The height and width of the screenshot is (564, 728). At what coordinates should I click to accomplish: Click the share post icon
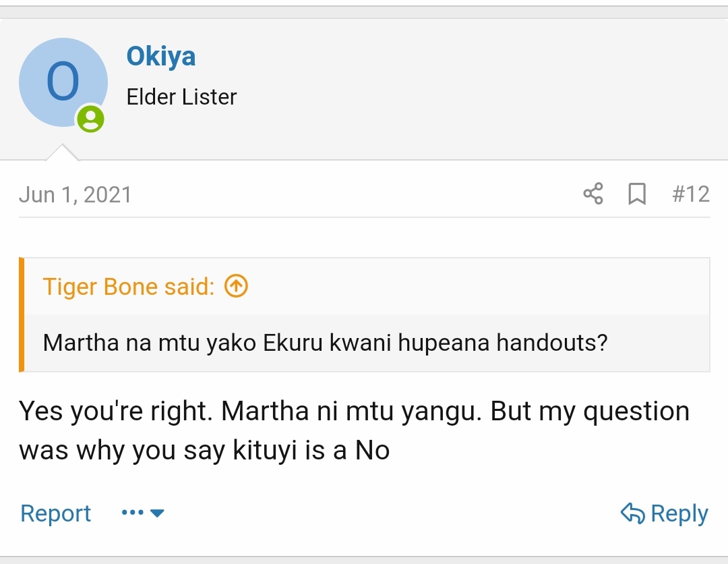[593, 194]
